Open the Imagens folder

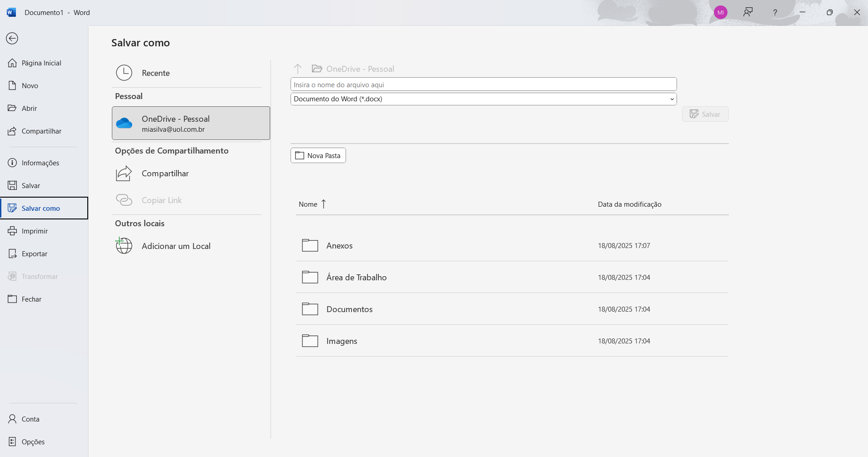[512, 341]
